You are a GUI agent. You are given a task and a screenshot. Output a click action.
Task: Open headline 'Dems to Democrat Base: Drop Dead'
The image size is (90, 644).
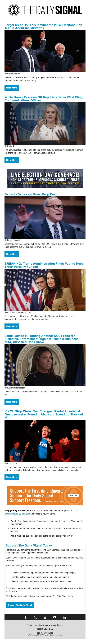tap(31, 194)
